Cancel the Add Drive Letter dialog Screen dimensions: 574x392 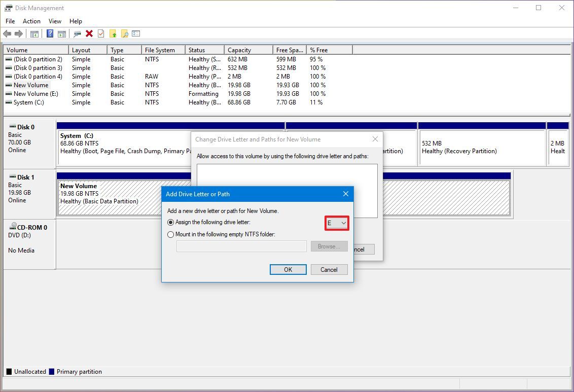(x=329, y=269)
